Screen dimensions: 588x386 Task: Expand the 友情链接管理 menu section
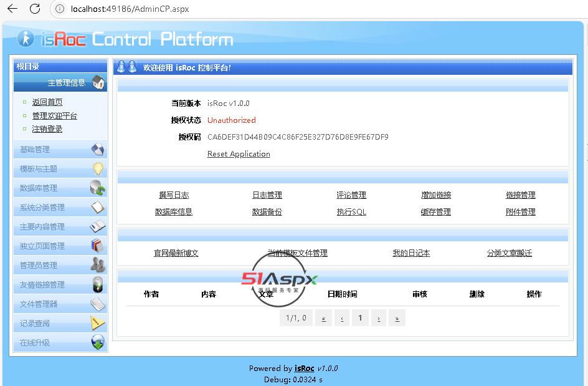(60, 284)
